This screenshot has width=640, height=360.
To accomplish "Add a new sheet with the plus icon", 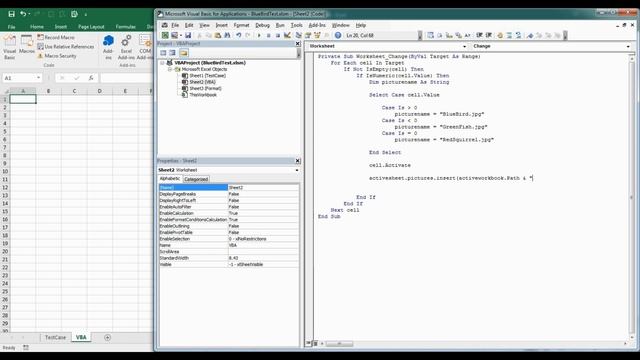I will pyautogui.click(x=107, y=337).
